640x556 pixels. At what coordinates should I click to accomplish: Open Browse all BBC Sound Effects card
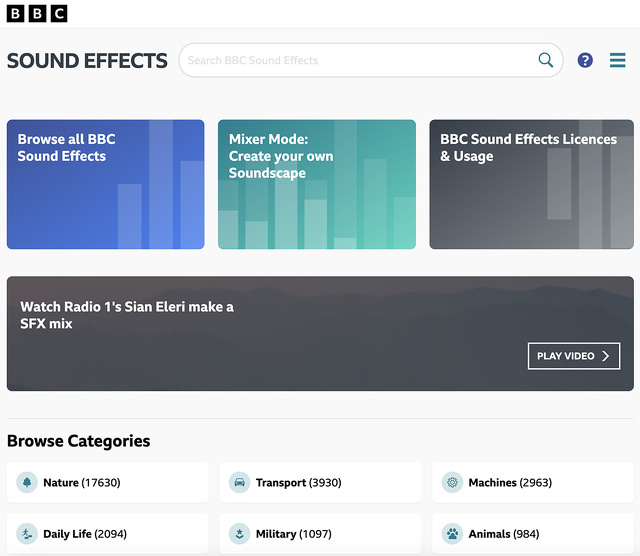tap(105, 185)
